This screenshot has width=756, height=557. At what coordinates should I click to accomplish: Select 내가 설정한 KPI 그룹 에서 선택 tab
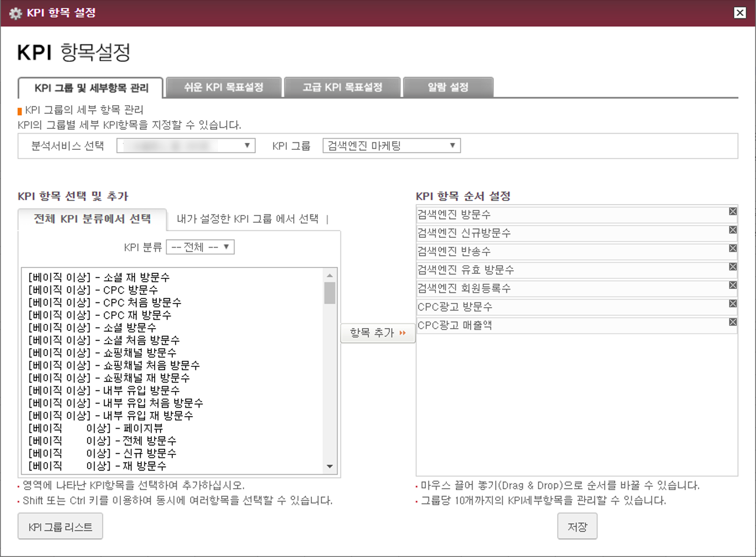coord(248,219)
